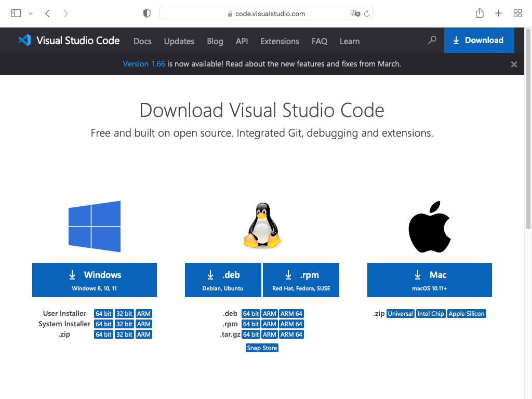Viewport: 532px width, 399px height.
Task: Open the privacy report shield icon
Action: pyautogui.click(x=147, y=13)
